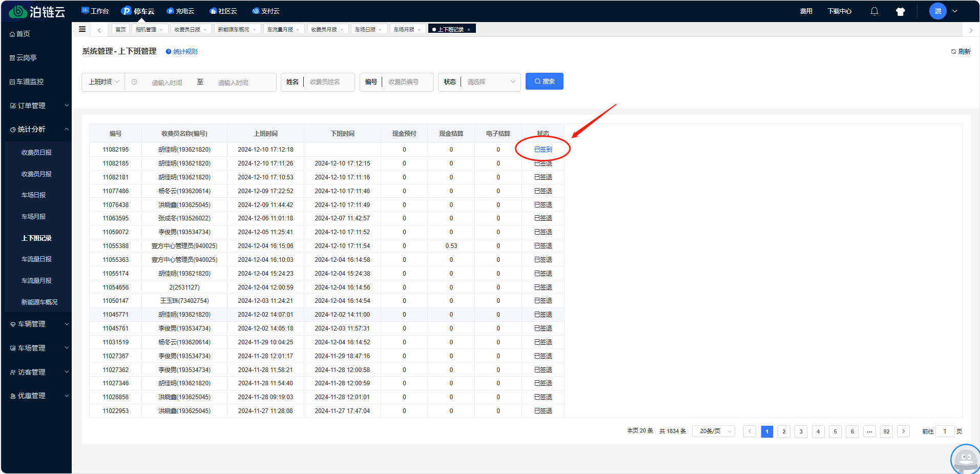980x474 pixels.
Task: Open the chat assistant robot icon
Action: [x=966, y=459]
